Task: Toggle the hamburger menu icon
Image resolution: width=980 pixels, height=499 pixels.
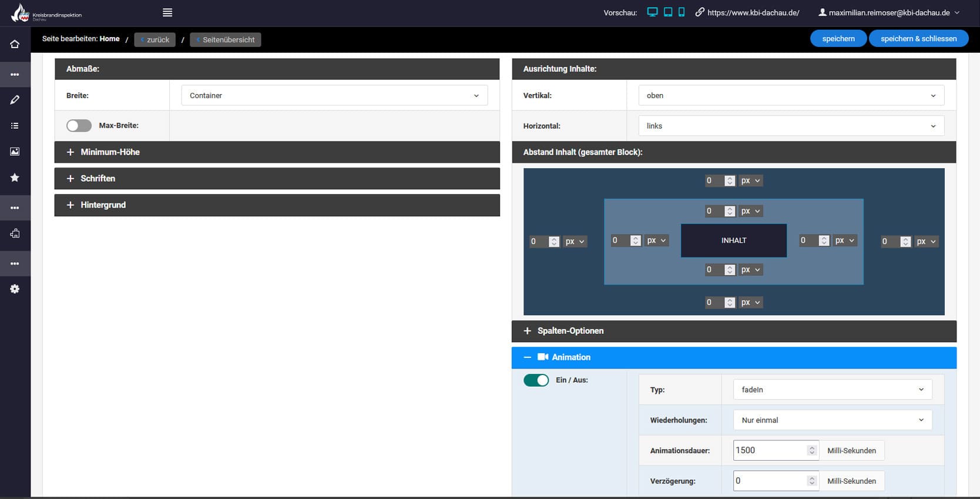Action: 167,12
